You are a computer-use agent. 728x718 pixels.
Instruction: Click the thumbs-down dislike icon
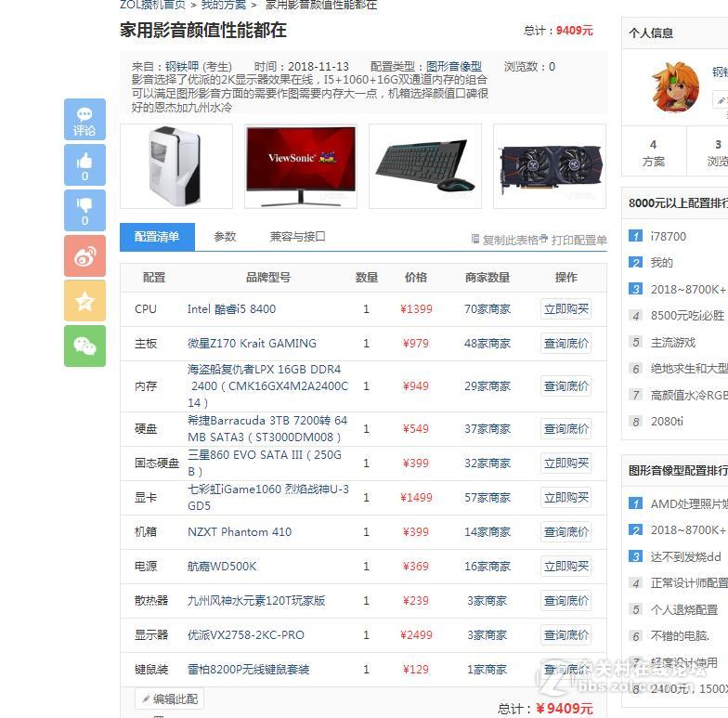click(x=84, y=210)
